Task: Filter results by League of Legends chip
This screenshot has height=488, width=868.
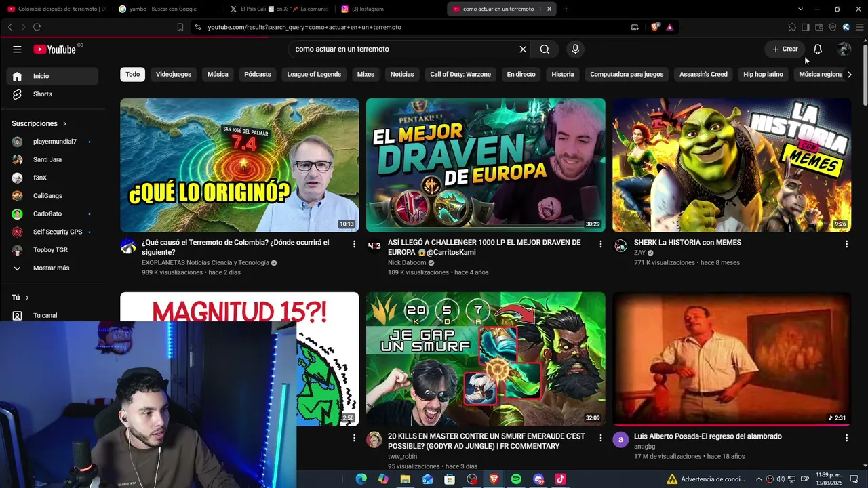Action: [x=314, y=74]
